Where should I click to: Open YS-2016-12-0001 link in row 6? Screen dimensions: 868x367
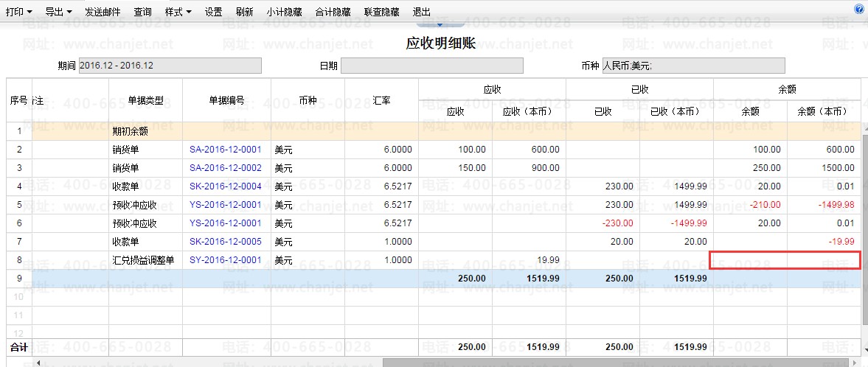click(x=226, y=223)
